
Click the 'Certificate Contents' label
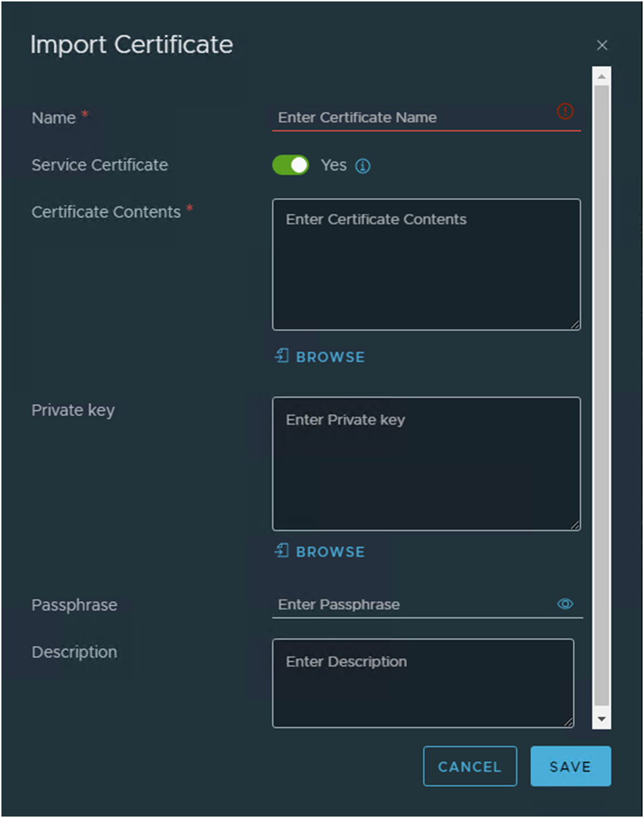pos(106,212)
